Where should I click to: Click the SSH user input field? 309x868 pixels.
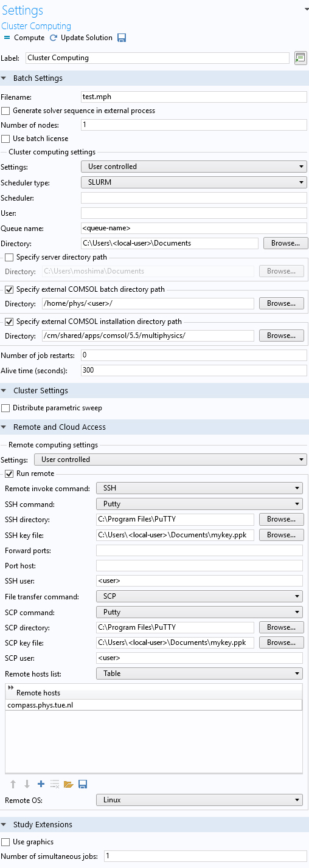pyautogui.click(x=199, y=581)
